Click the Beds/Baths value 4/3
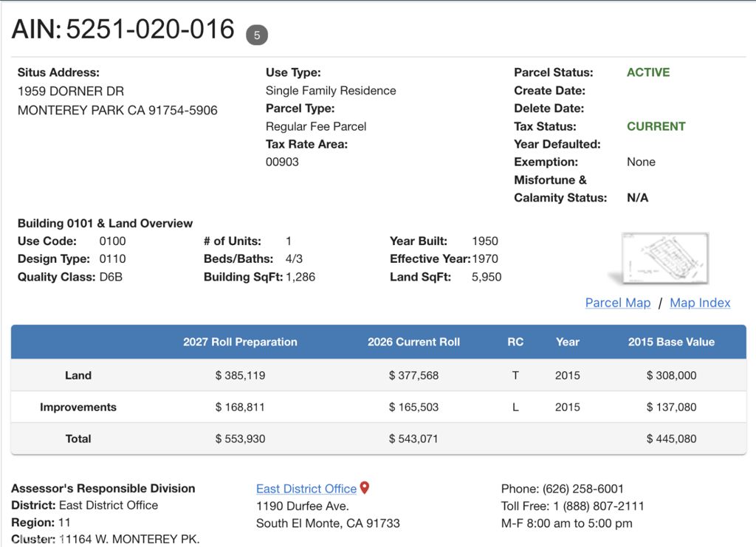This screenshot has height=547, width=756. click(294, 259)
